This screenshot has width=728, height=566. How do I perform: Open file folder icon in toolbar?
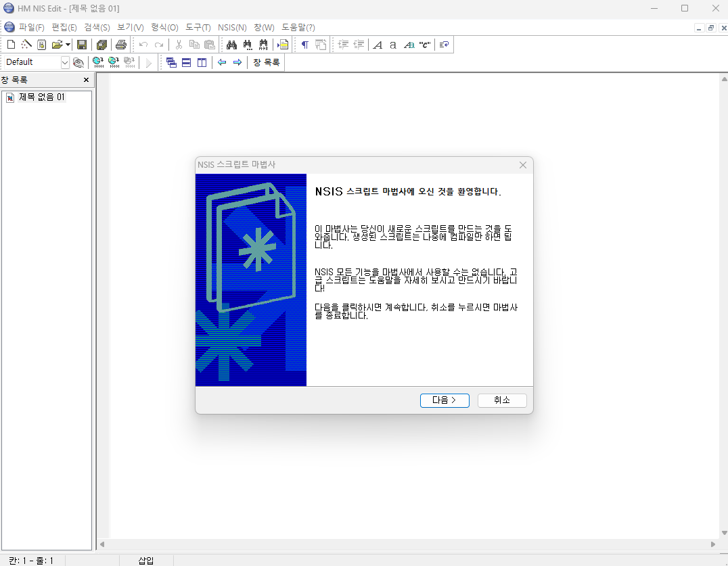pyautogui.click(x=57, y=45)
